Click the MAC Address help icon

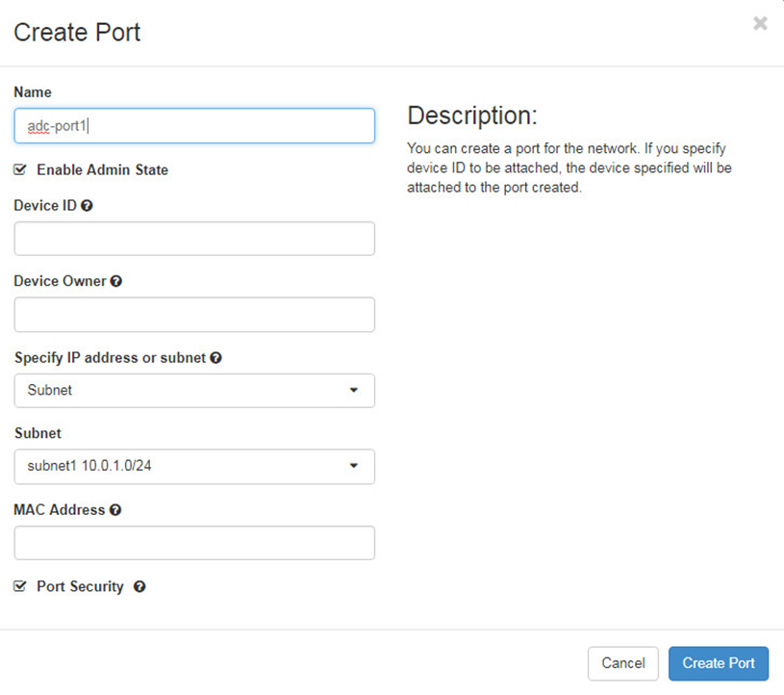tap(115, 510)
